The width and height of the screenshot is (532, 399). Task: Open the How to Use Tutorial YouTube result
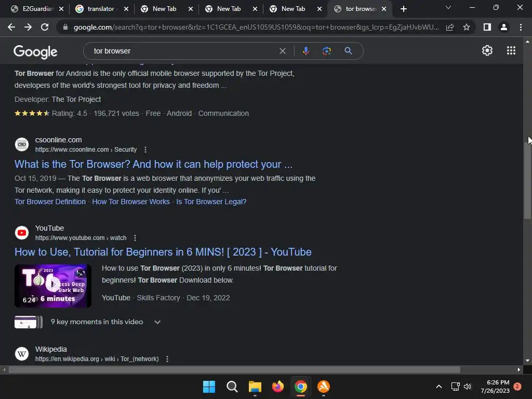coord(163,252)
